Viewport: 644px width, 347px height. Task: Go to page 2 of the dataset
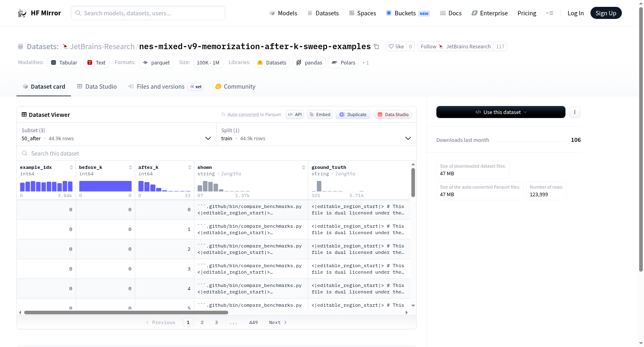(202, 322)
